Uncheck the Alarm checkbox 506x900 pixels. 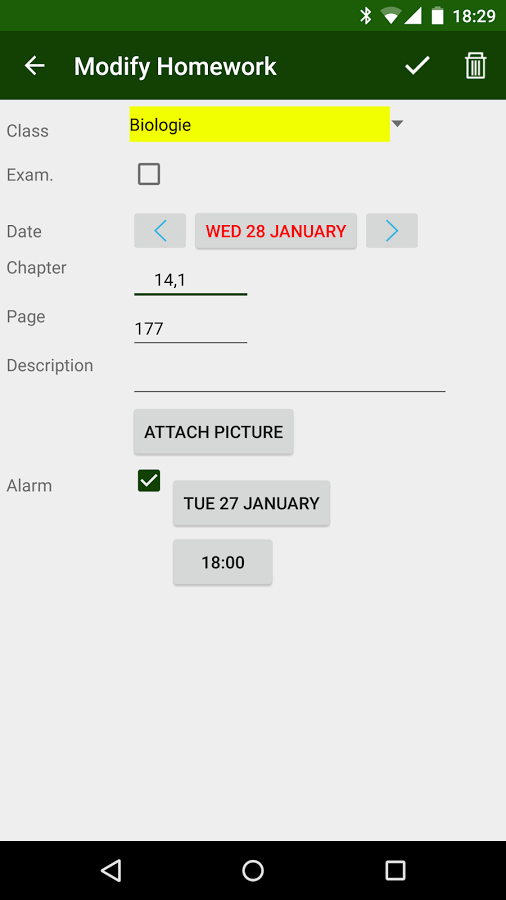click(x=149, y=480)
